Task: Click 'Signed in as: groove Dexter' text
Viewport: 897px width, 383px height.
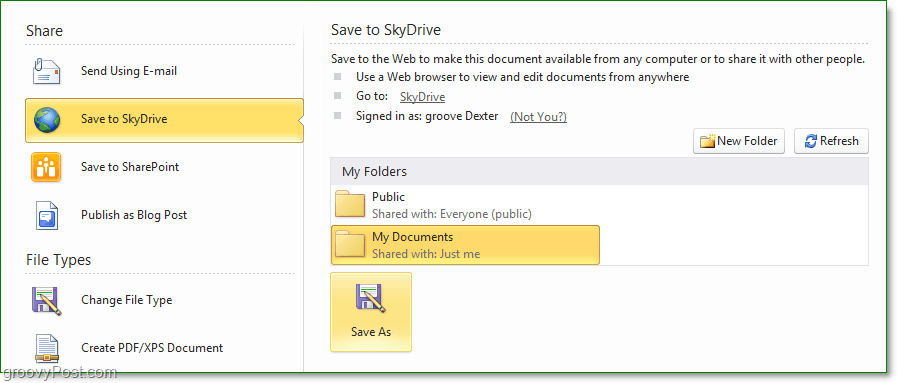Action: coord(427,117)
